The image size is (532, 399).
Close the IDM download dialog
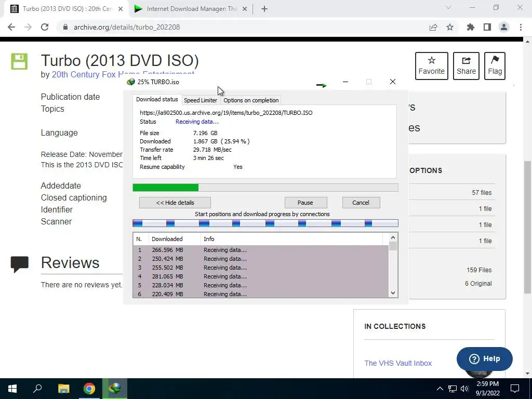[393, 82]
